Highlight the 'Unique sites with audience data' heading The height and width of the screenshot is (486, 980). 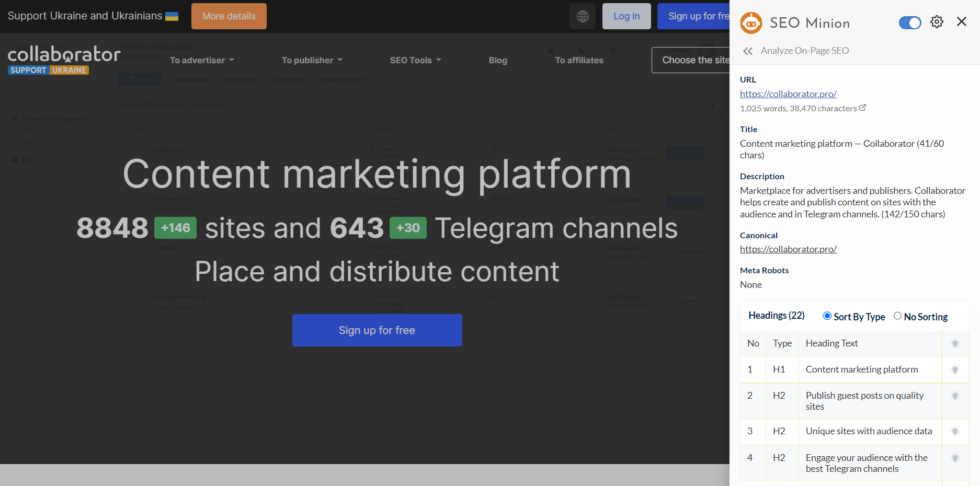coord(955,432)
